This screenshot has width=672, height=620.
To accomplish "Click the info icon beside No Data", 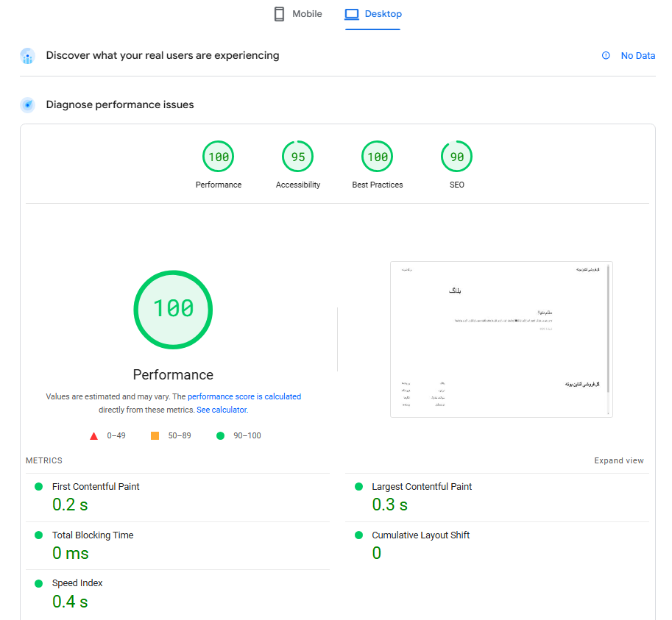I will [606, 55].
